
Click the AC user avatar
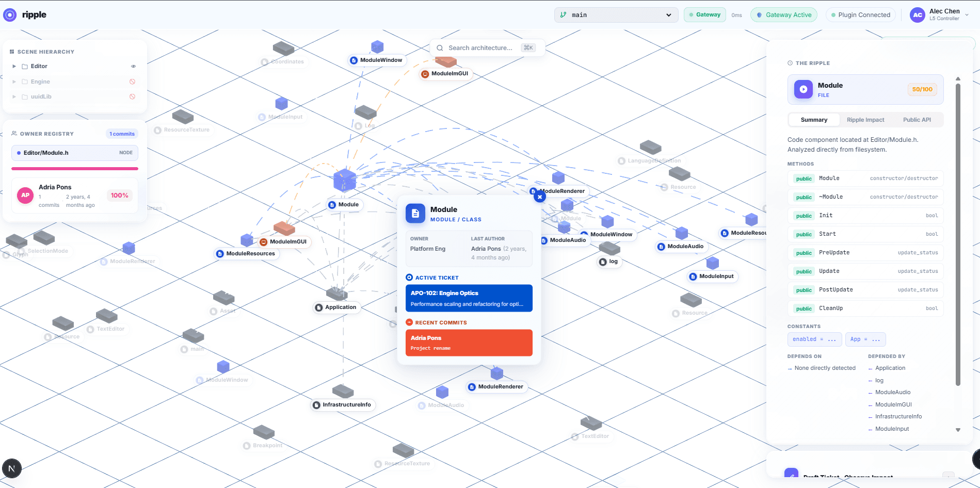pyautogui.click(x=917, y=15)
